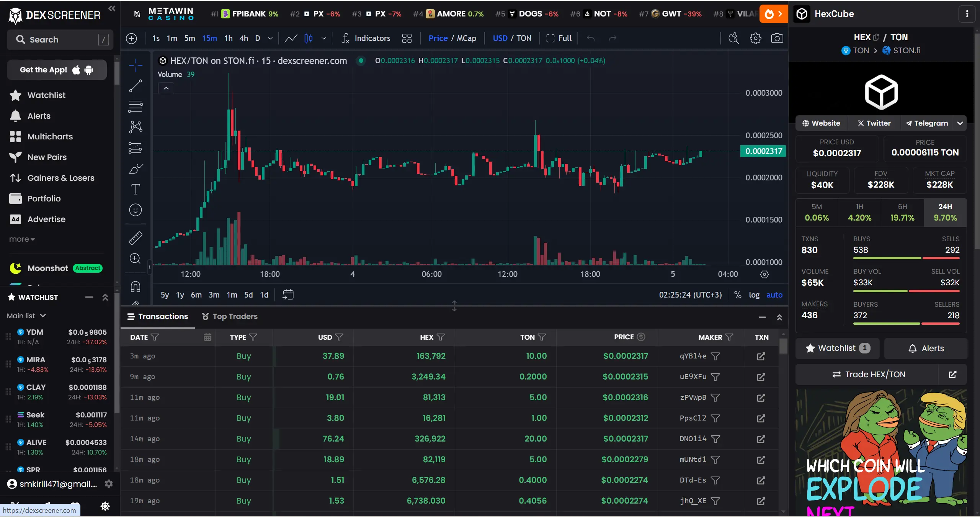Switch to the Top Traders tab
980x517 pixels.
click(x=230, y=316)
